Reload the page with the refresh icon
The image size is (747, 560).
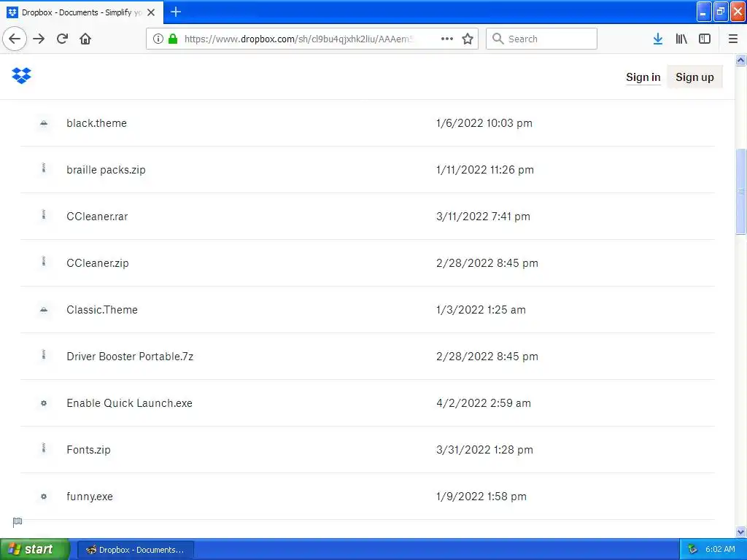pos(63,39)
